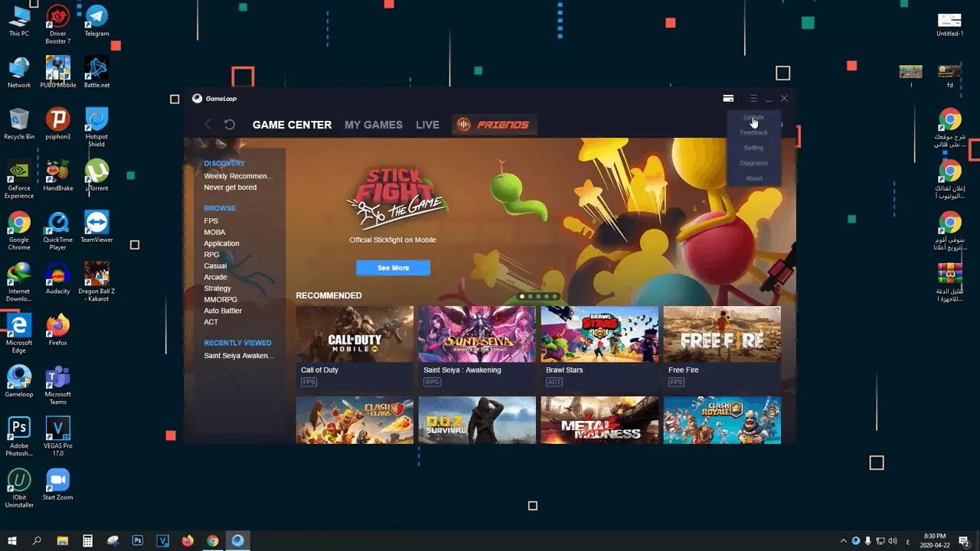This screenshot has height=551, width=980.
Task: Select Battle.net desktop icon
Action: pyautogui.click(x=96, y=73)
